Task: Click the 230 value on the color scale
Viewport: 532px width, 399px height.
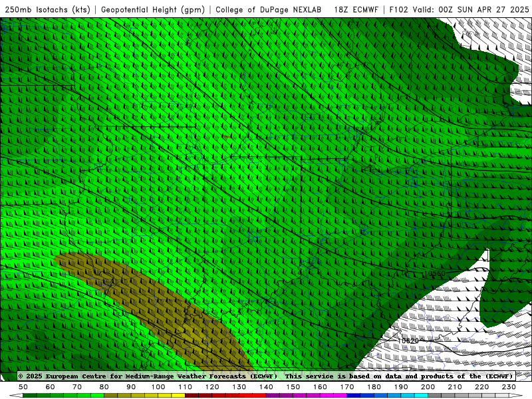Action: (x=509, y=387)
